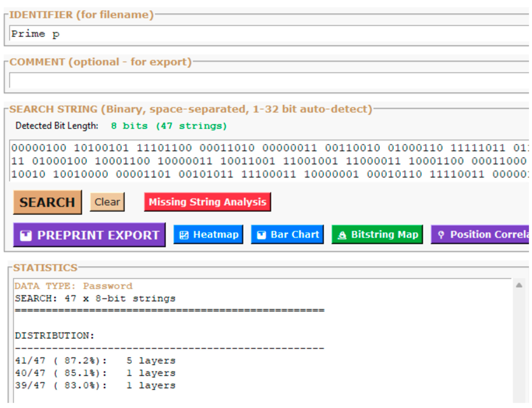Run Missing String Analysis
The height and width of the screenshot is (408, 532).
click(x=207, y=202)
